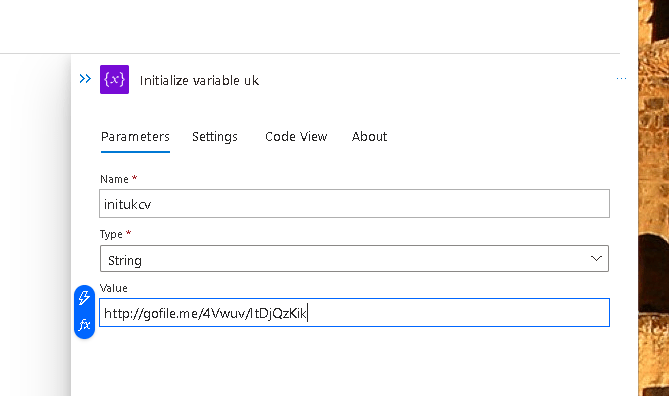669x396 pixels.
Task: Collapse the panel with the double chevron
Action: click(x=85, y=79)
